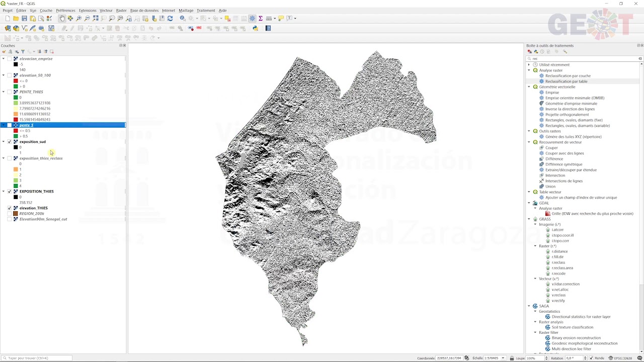This screenshot has height=362, width=644.
Task: Close the Couches panel
Action: [x=124, y=45]
